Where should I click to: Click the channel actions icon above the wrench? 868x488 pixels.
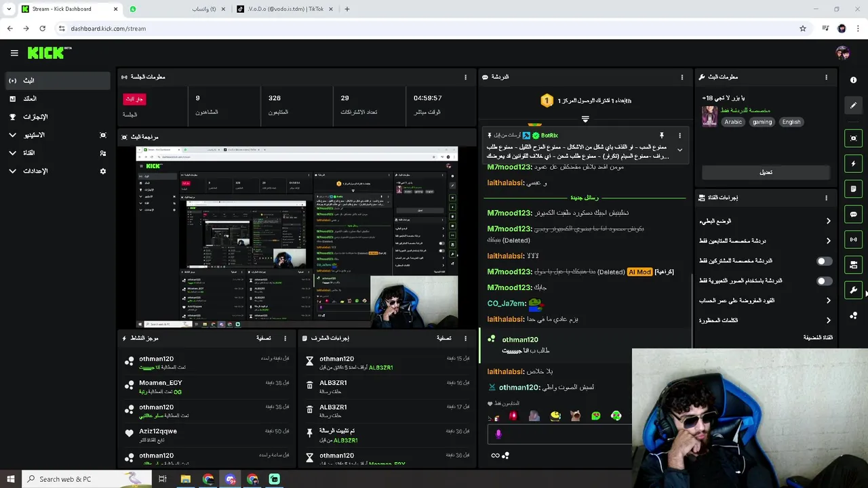[853, 264]
